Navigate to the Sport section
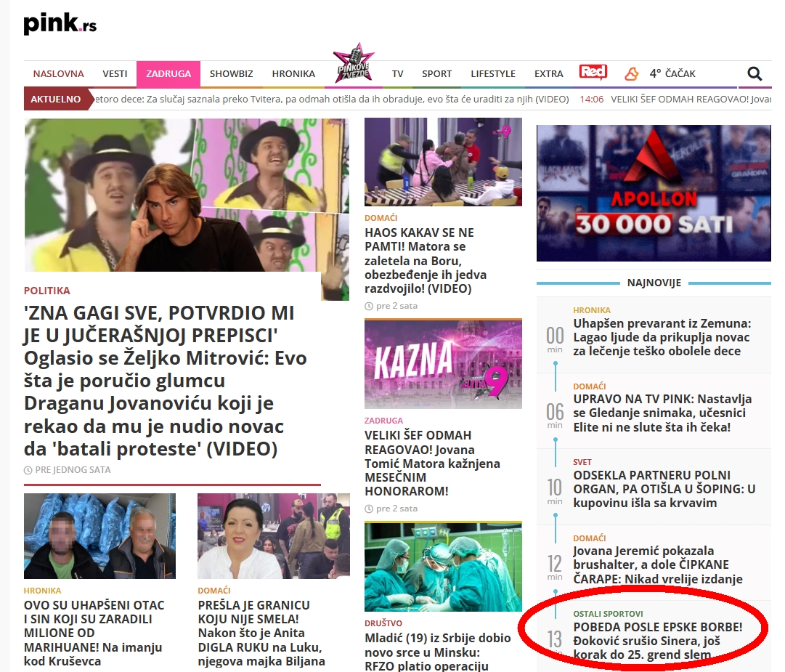Viewport: 785px width, 672px height. tap(436, 73)
